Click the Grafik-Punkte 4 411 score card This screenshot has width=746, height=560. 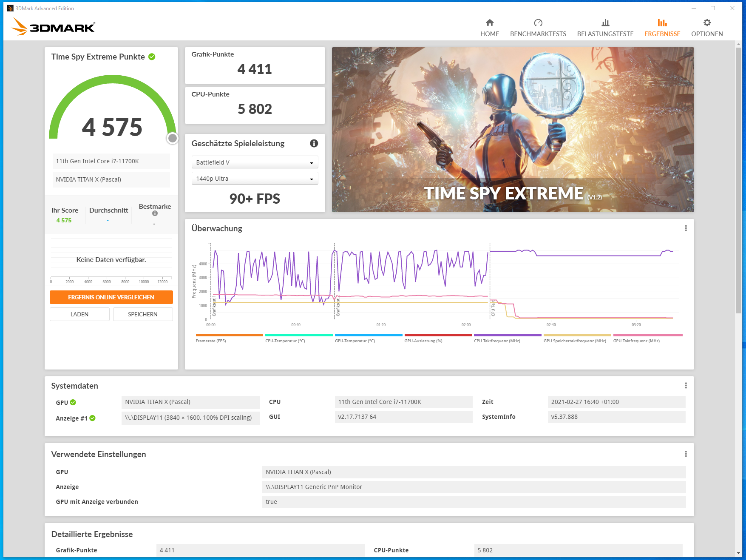[255, 65]
